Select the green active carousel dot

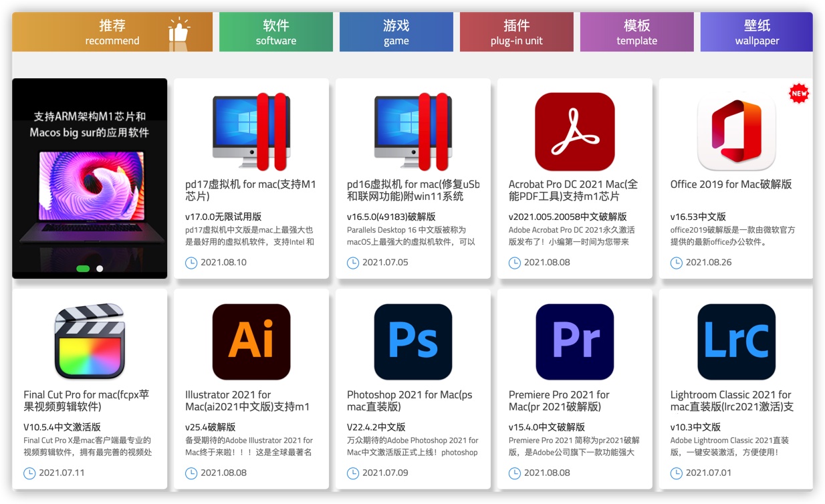(x=84, y=269)
